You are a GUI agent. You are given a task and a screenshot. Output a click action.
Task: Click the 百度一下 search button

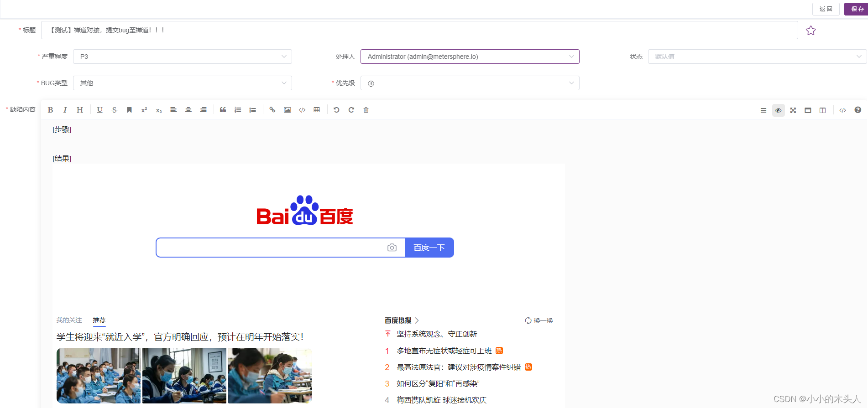tap(429, 248)
